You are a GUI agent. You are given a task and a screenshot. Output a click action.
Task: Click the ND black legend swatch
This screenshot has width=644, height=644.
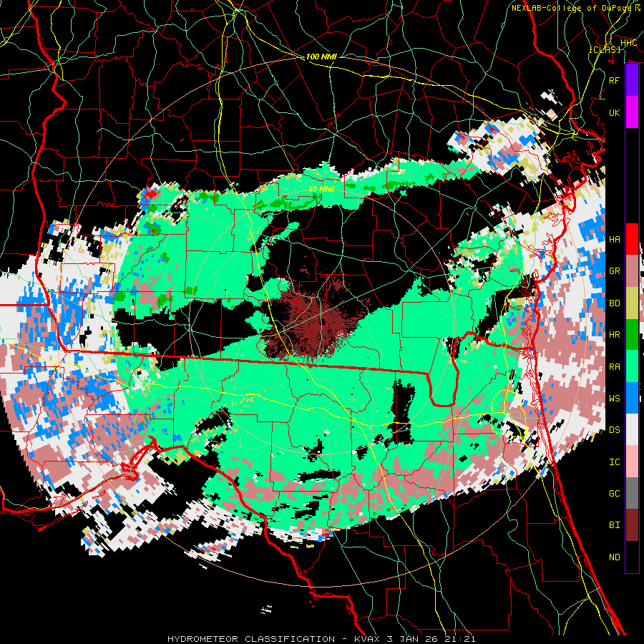[x=632, y=557]
